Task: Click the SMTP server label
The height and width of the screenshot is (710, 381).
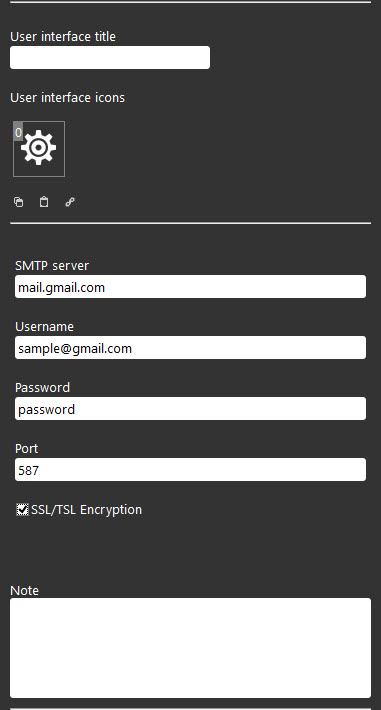Action: coord(52,266)
